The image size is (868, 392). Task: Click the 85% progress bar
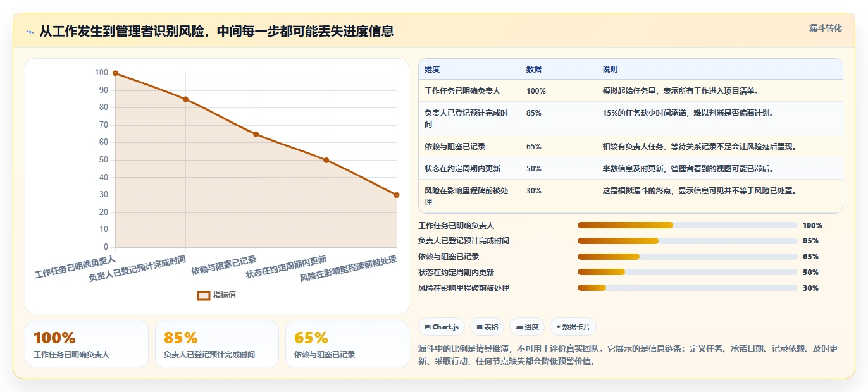click(688, 241)
